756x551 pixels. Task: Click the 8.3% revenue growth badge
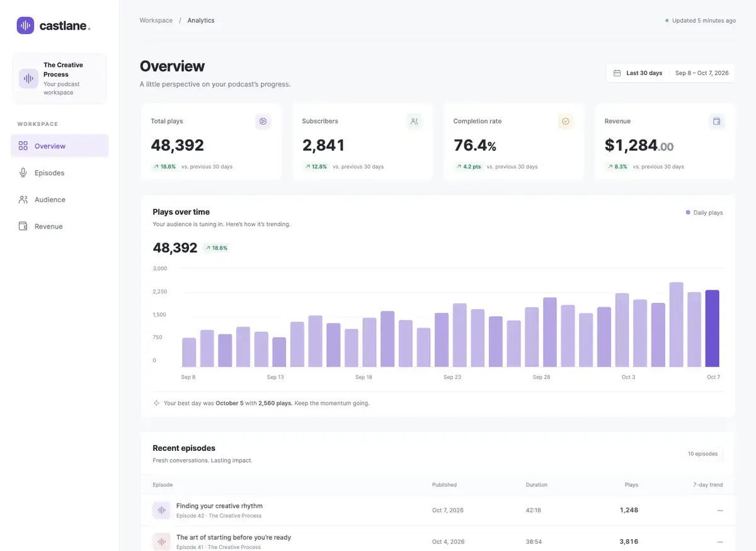point(617,167)
